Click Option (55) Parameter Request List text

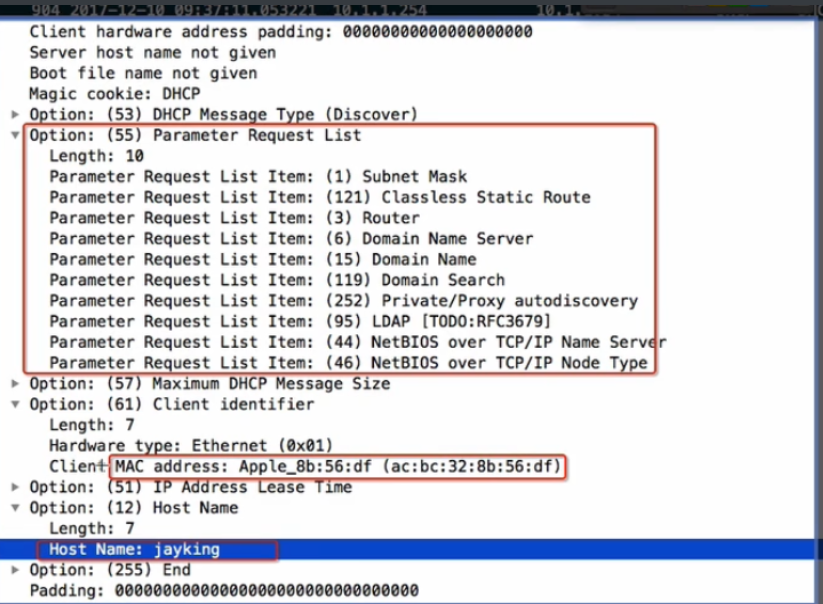[195, 135]
